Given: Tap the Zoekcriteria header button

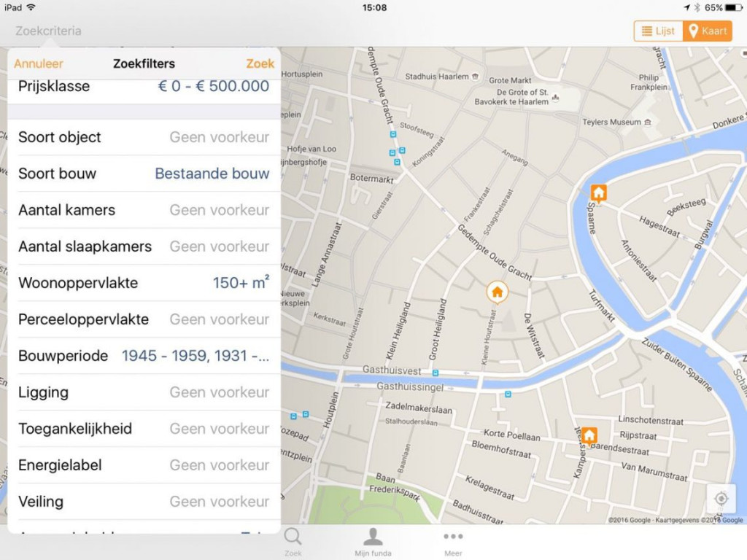Looking at the screenshot, I should point(48,31).
